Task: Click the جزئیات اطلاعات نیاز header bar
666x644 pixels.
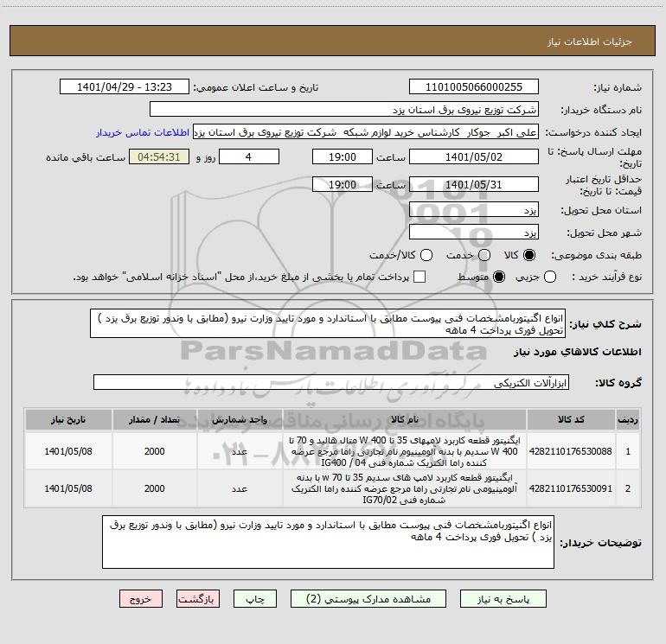Action: coord(333,41)
